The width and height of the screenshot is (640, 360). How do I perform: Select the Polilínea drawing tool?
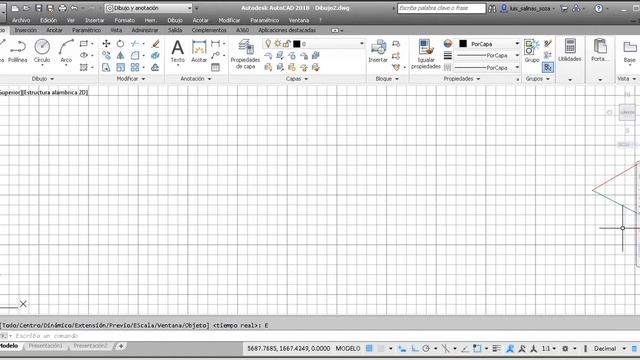(18, 51)
